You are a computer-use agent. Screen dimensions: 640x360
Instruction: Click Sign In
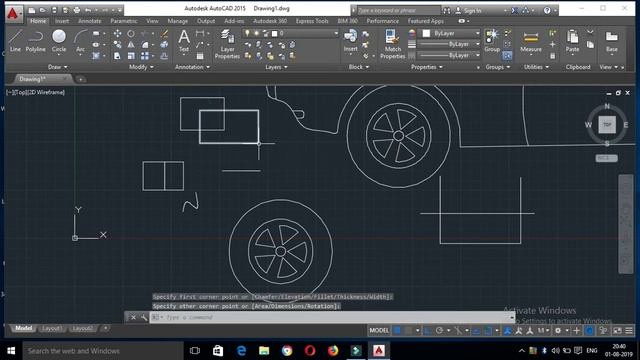point(472,11)
